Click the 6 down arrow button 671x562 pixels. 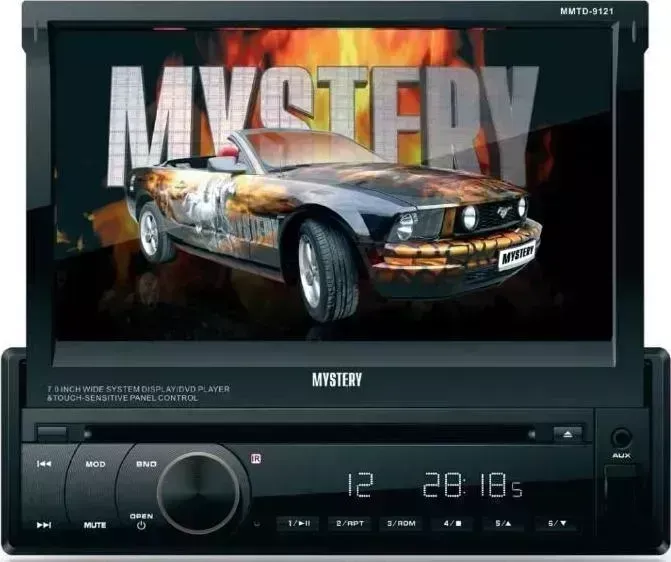(x=557, y=523)
